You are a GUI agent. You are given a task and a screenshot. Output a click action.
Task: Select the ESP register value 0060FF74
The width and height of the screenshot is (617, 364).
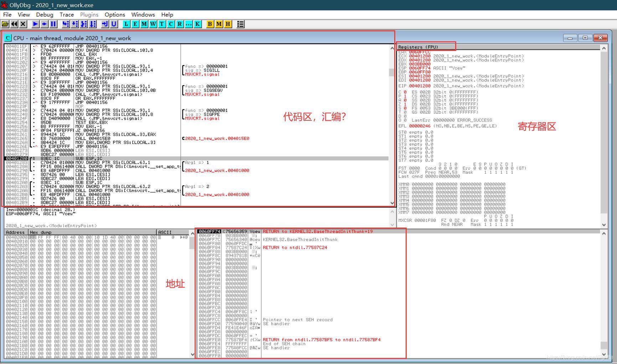[420, 68]
